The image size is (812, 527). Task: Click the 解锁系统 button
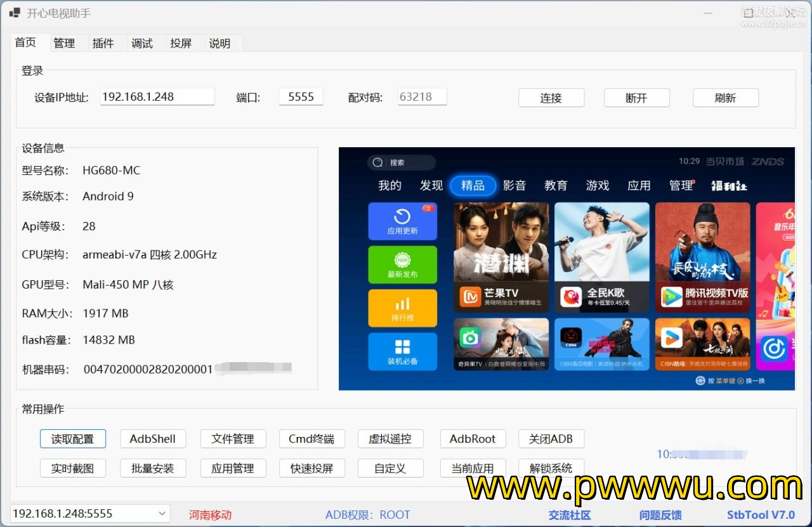click(x=551, y=468)
